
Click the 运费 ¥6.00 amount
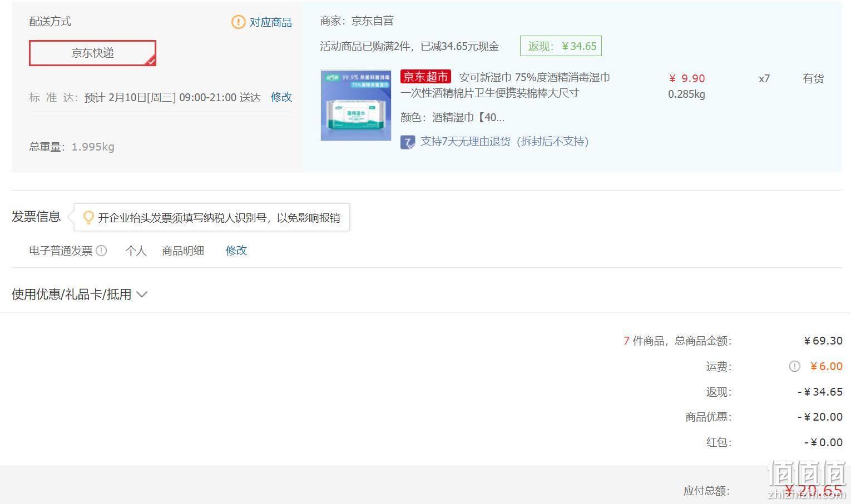point(826,366)
